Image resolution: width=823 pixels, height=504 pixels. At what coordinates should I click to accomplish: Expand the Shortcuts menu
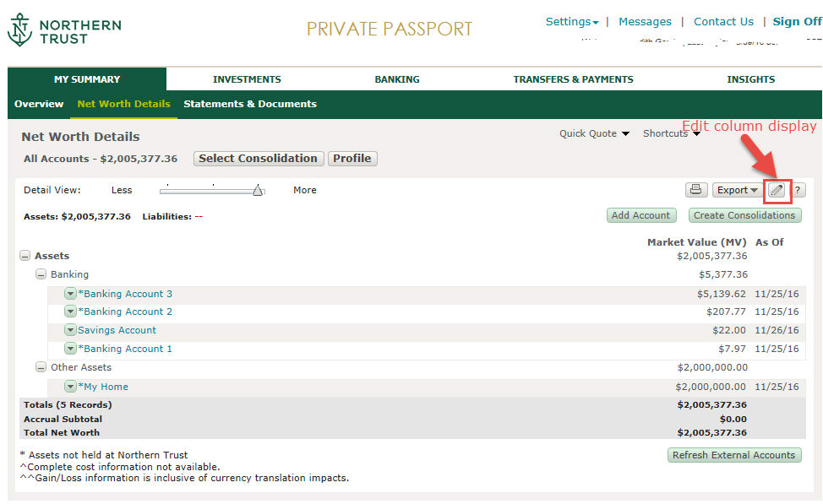(x=671, y=133)
